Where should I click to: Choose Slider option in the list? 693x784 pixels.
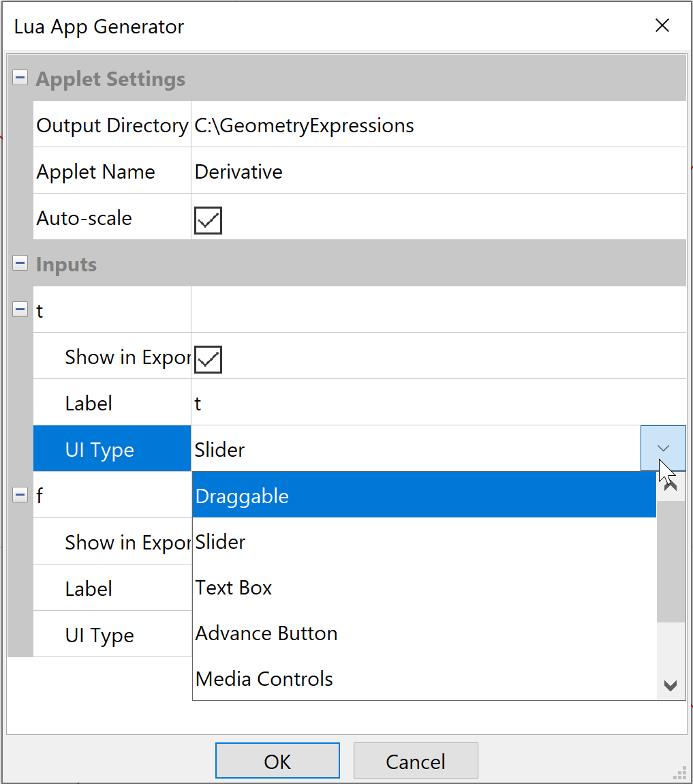click(422, 542)
